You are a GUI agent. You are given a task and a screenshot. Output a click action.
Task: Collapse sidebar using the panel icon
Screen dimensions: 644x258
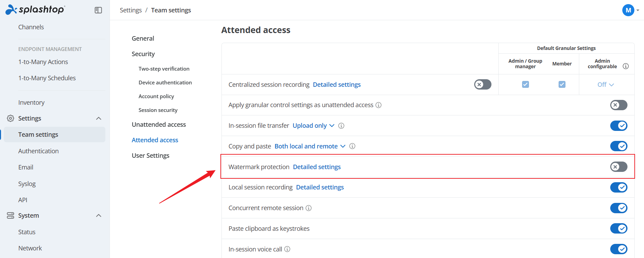[98, 10]
